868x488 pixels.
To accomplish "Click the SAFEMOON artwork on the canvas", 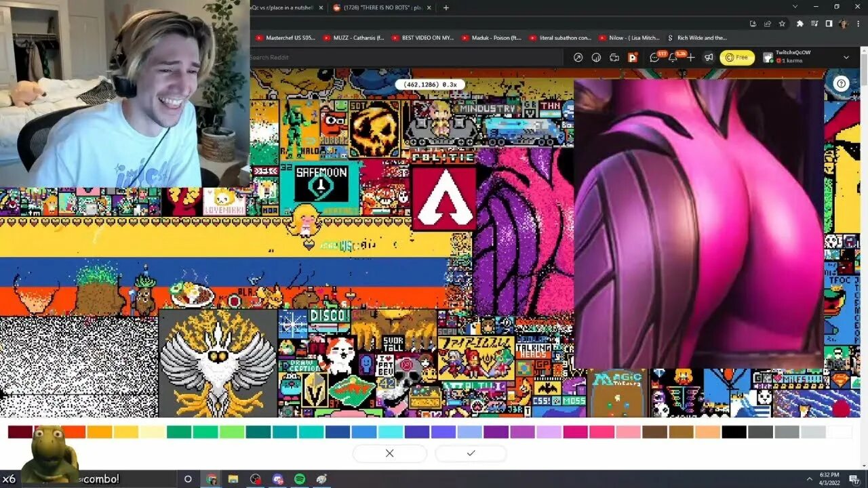I will [321, 184].
